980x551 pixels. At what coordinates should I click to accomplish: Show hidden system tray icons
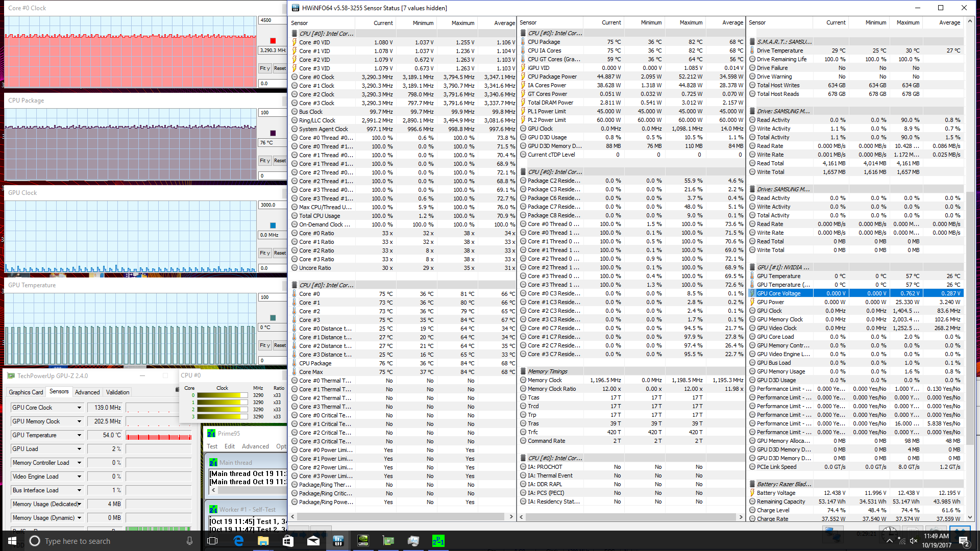[890, 541]
